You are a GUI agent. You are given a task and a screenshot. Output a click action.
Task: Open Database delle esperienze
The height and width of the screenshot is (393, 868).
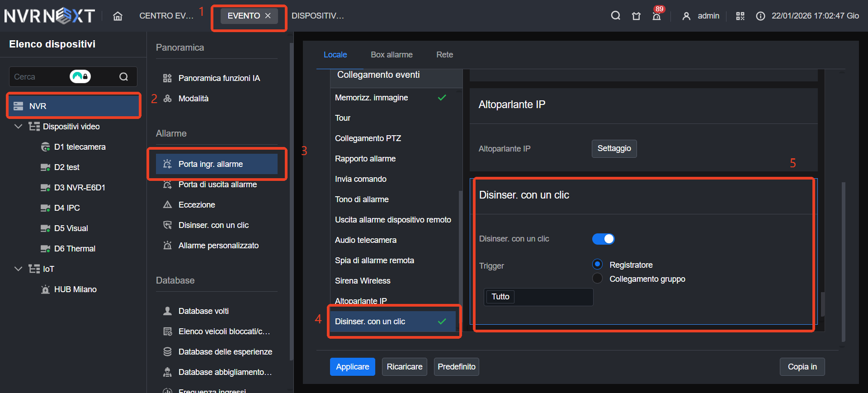click(x=217, y=352)
